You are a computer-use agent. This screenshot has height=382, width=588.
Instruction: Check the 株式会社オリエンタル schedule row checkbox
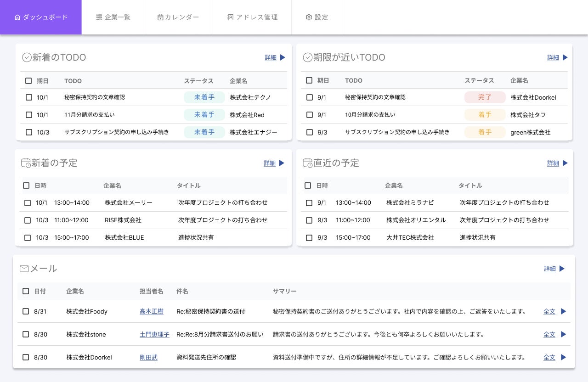tap(309, 220)
